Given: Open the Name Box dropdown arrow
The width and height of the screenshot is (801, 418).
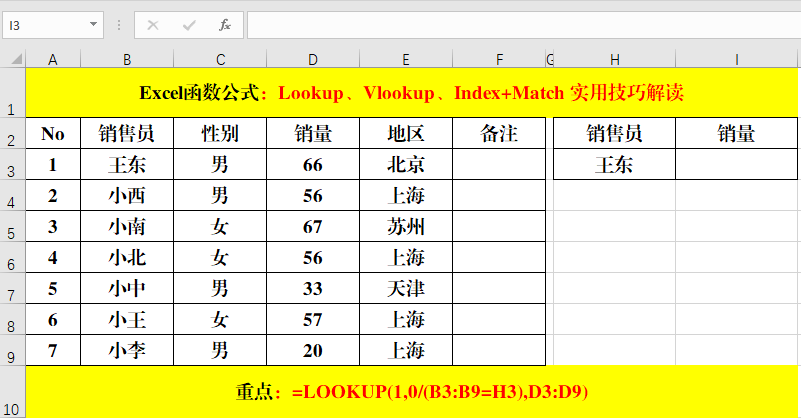Looking at the screenshot, I should click(93, 25).
